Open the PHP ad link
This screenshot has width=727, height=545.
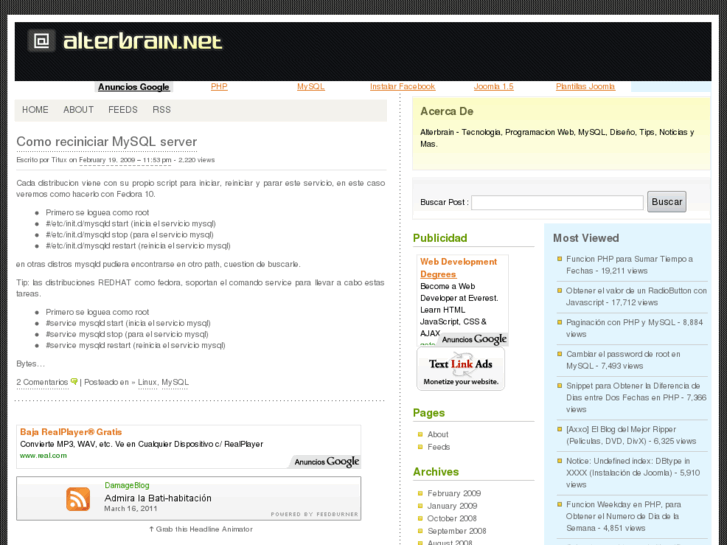coord(219,87)
